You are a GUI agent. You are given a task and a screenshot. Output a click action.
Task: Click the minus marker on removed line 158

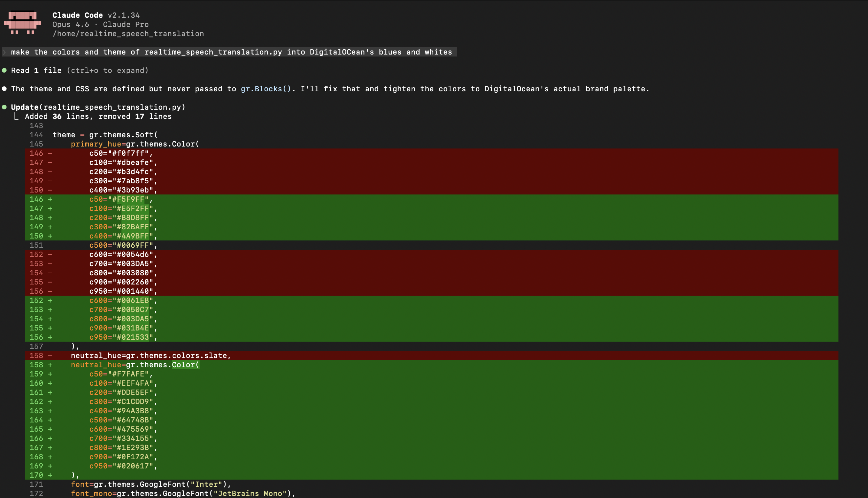coord(50,356)
